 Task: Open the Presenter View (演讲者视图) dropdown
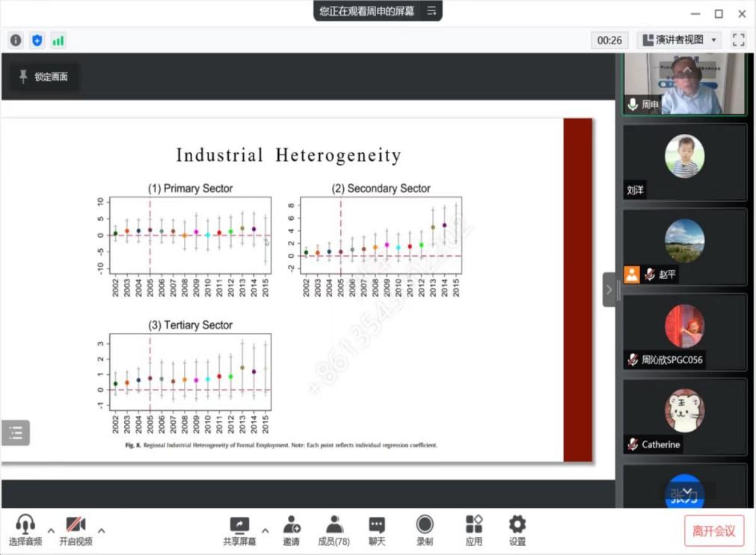pyautogui.click(x=679, y=40)
